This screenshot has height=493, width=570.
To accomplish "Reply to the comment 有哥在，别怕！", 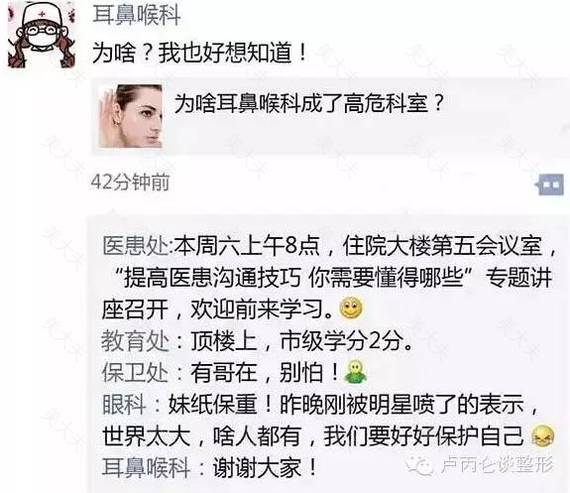I will 265,373.
